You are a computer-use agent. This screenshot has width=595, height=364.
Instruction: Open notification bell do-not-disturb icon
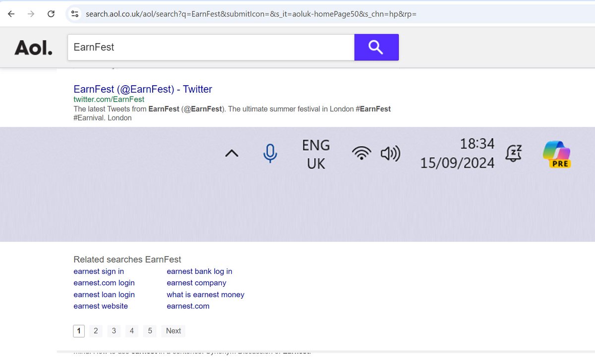point(514,154)
